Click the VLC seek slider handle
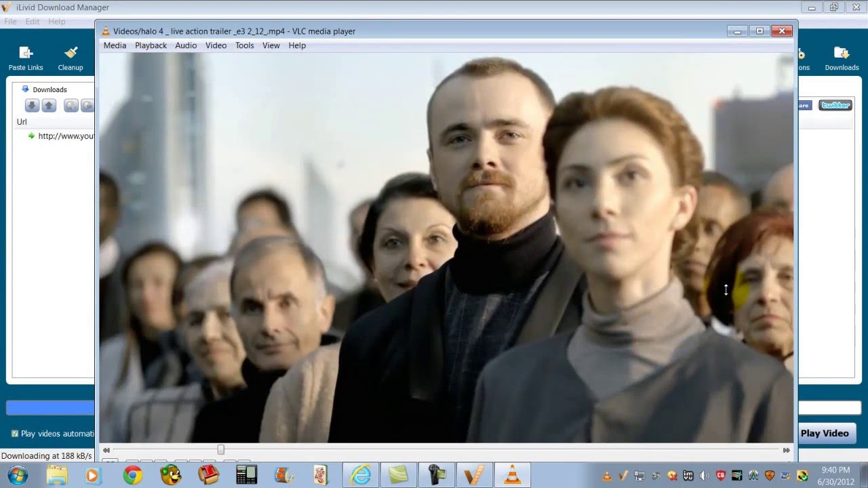The image size is (868, 488). pos(220,450)
